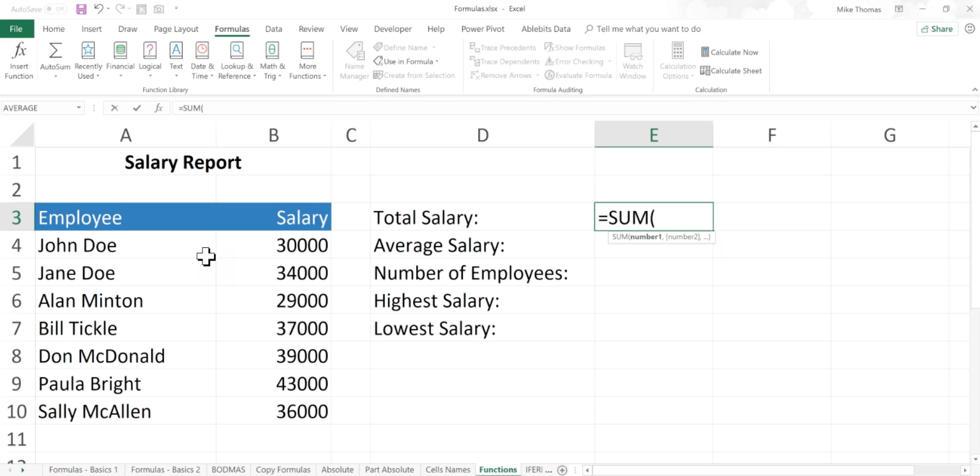The image size is (980, 476).
Task: Open the Financial functions icon
Action: click(x=120, y=59)
